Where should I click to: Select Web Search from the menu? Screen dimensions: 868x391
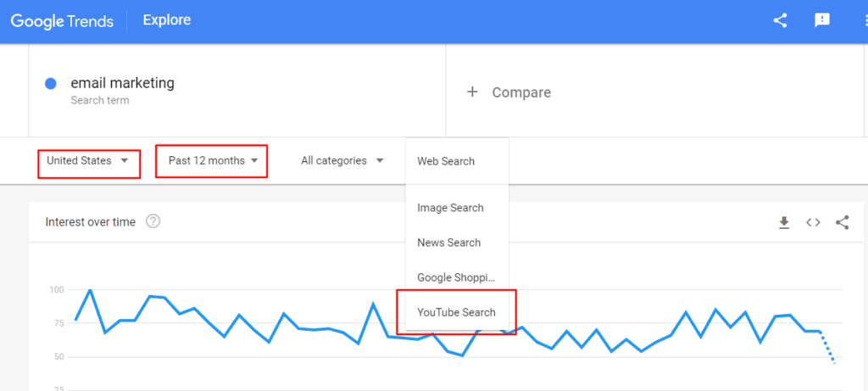coord(446,161)
